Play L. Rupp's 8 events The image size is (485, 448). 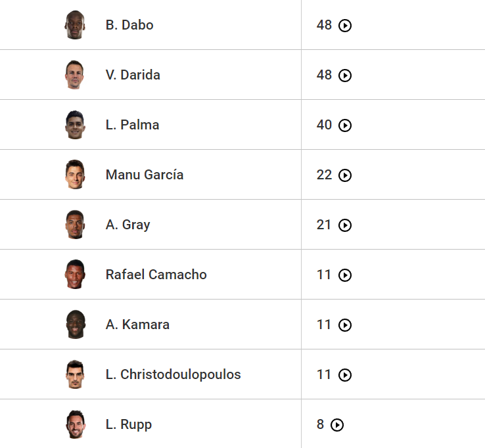click(x=337, y=425)
